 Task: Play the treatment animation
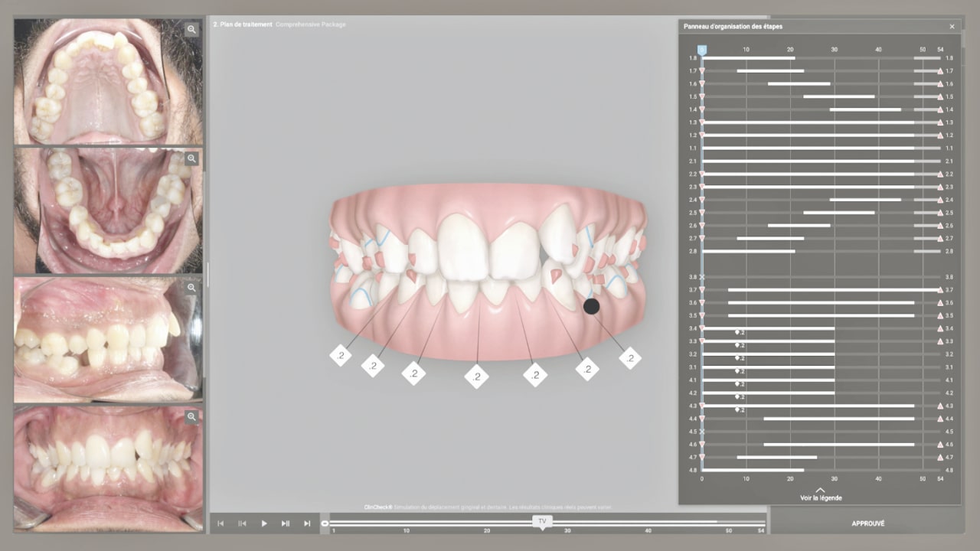coord(263,523)
